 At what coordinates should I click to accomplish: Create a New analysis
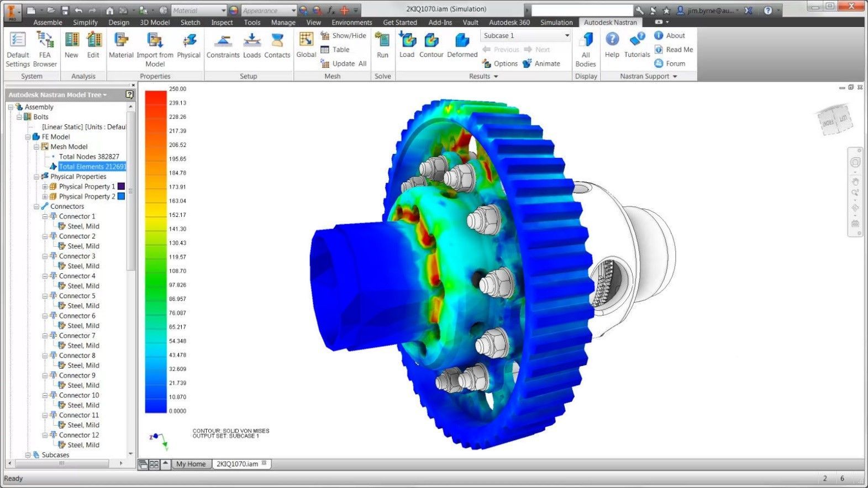click(x=71, y=45)
